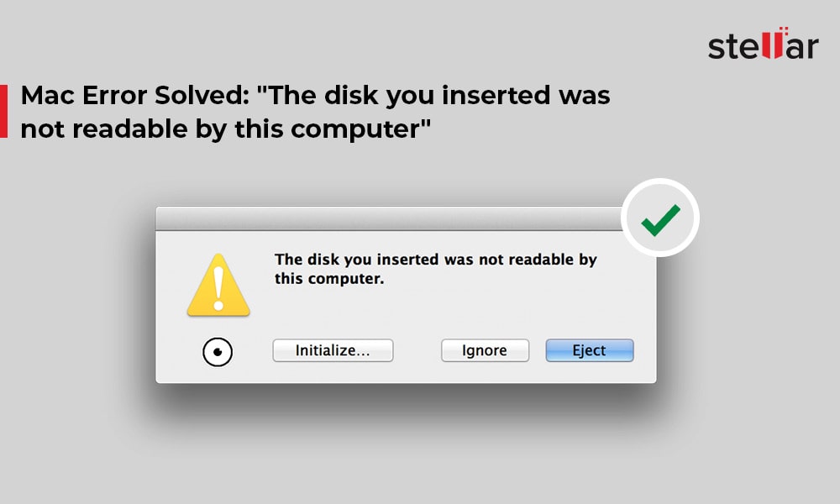Click the "Mac Error Solved" headline text
840x504 pixels.
pos(135,95)
